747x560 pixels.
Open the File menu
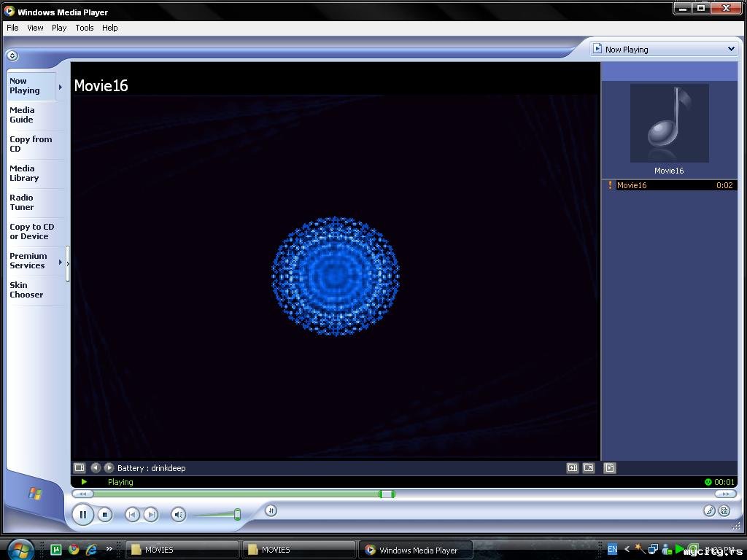12,28
